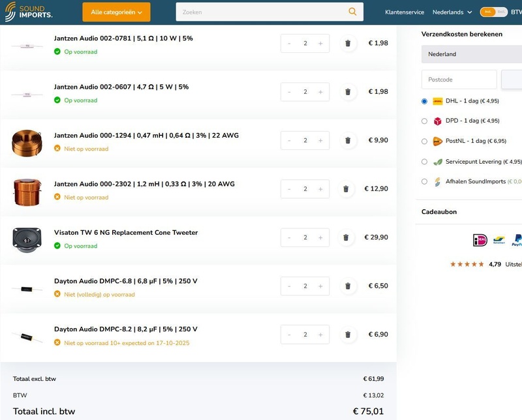Click 'Niet op voorraad 10+ expected on 17-10-2025'
This screenshot has height=420, width=522.
coord(127,343)
